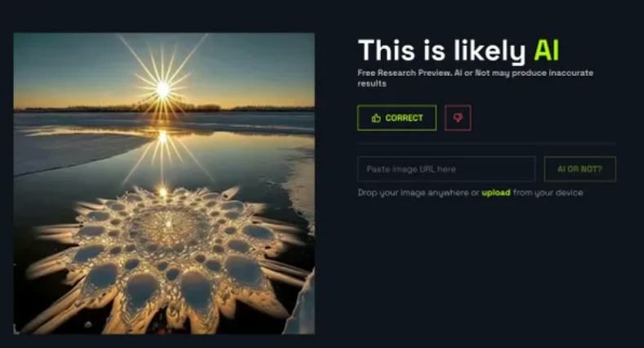Click the divider line below feedback buttons
Screen dimensions: 644x348
[487, 143]
